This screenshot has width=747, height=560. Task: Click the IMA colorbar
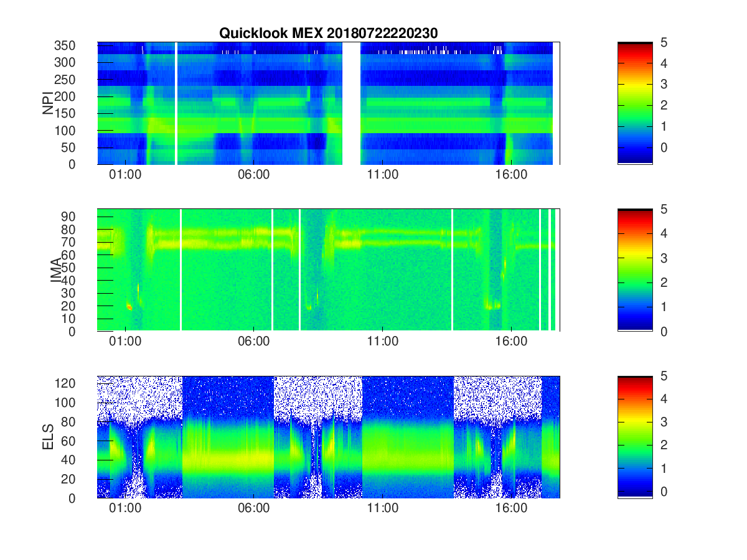[635, 270]
